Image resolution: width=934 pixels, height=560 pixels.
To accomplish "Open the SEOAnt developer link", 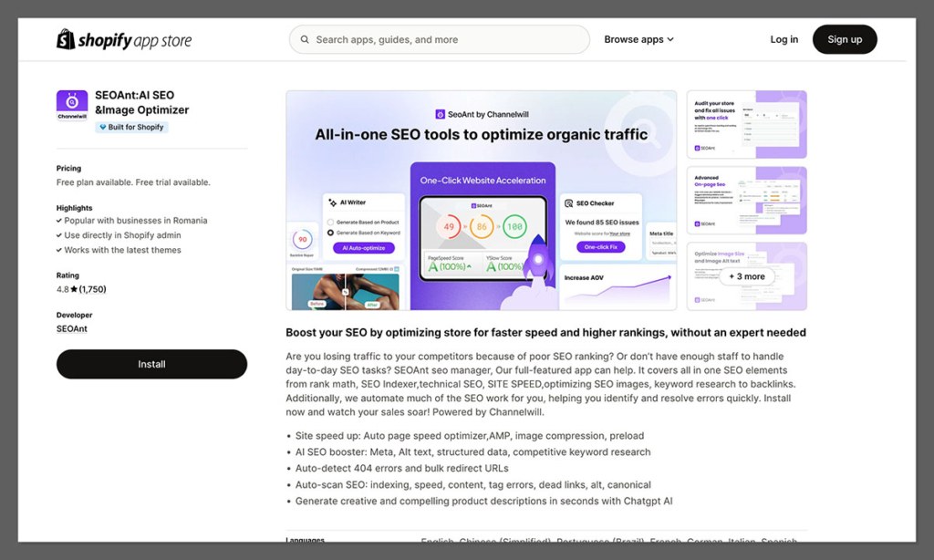I will pos(71,328).
